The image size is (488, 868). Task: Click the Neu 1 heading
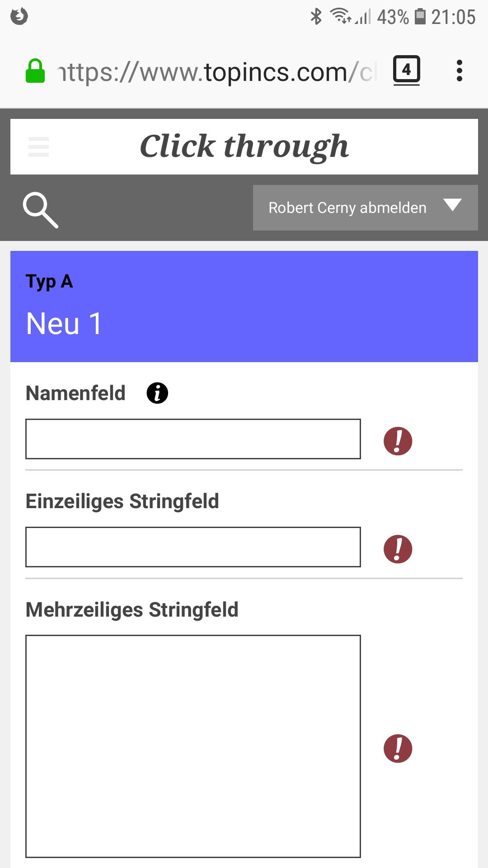point(64,324)
